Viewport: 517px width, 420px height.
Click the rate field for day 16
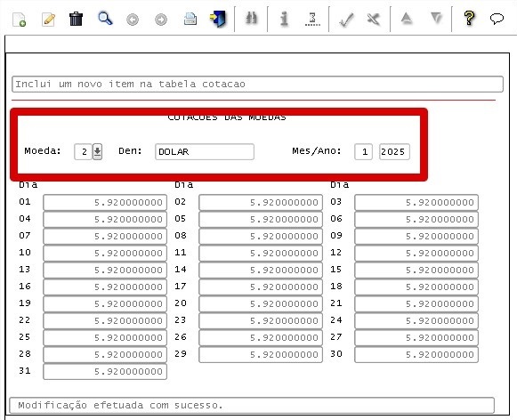[105, 287]
